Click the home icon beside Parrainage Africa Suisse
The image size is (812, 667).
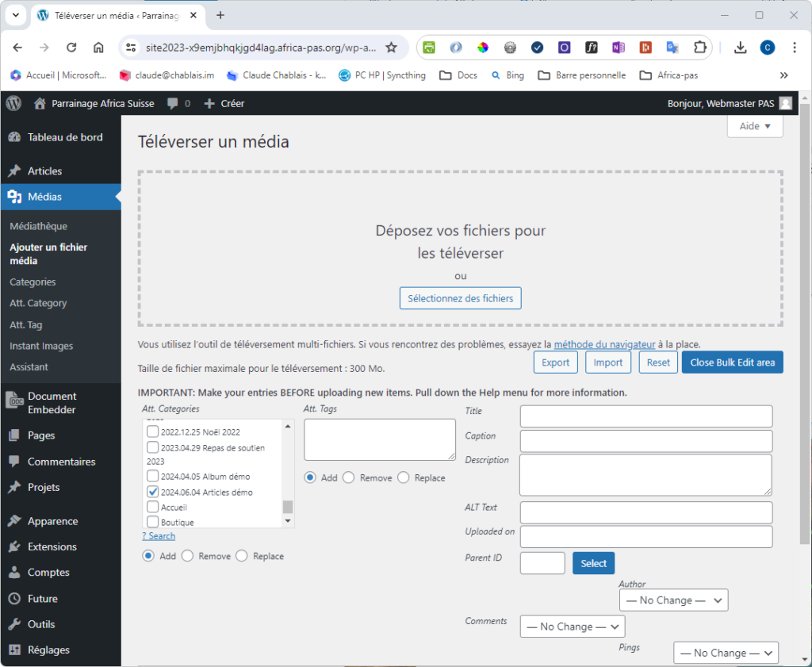[x=40, y=103]
